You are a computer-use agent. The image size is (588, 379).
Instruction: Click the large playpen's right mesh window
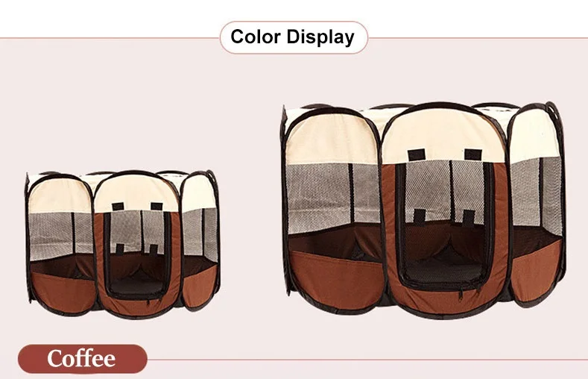(x=537, y=192)
